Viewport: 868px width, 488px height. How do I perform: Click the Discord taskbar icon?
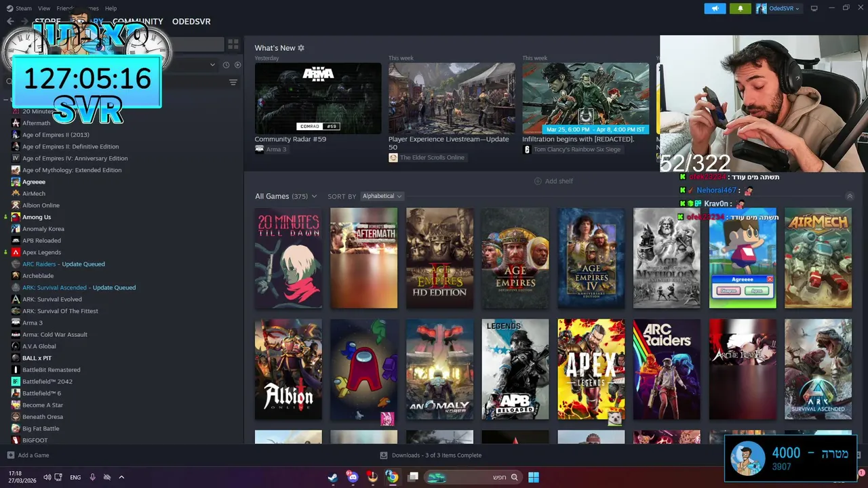[352, 477]
